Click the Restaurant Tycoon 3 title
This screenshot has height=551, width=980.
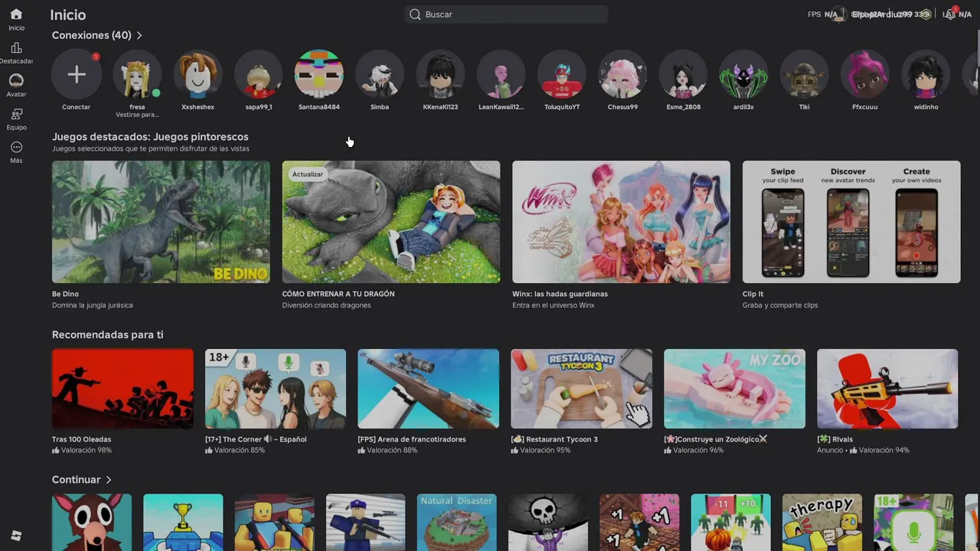[x=554, y=439]
